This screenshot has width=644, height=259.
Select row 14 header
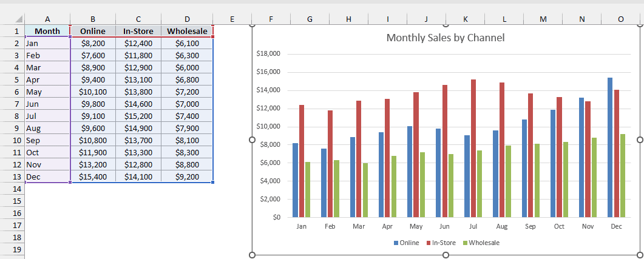coord(17,189)
